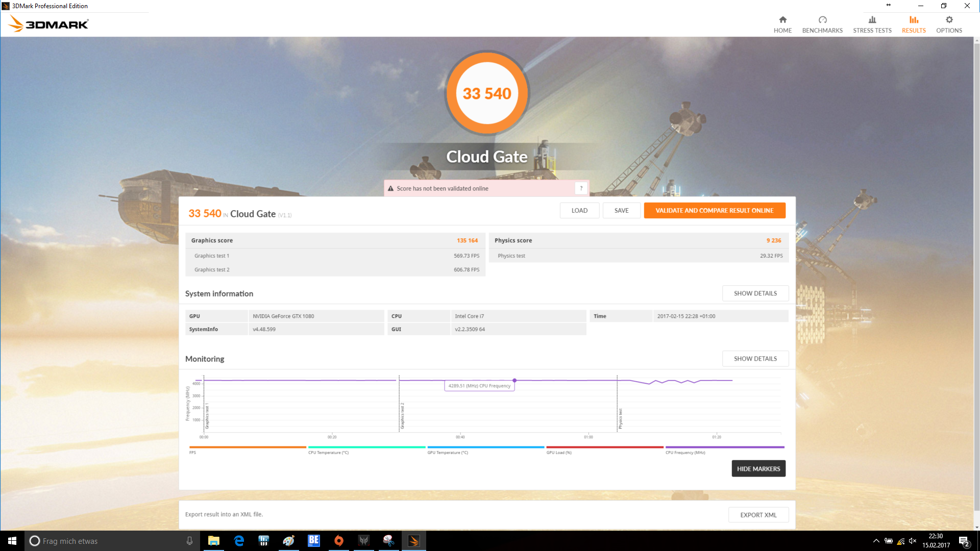This screenshot has height=551, width=980.
Task: Open the blue BE app in taskbar
Action: pyautogui.click(x=314, y=541)
